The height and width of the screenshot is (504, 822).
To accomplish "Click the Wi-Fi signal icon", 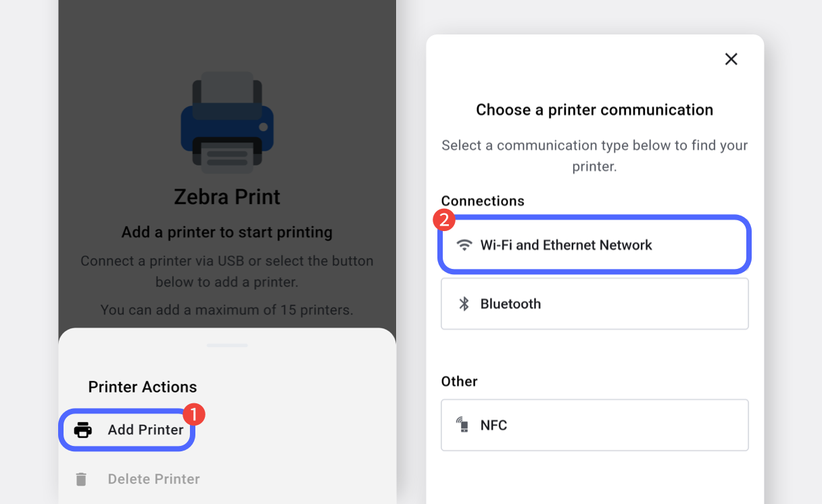I will click(x=464, y=245).
